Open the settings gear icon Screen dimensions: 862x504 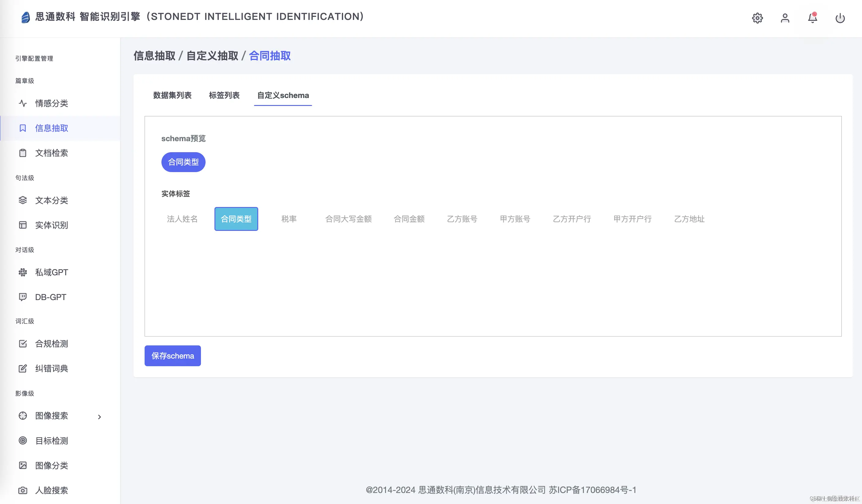tap(757, 18)
